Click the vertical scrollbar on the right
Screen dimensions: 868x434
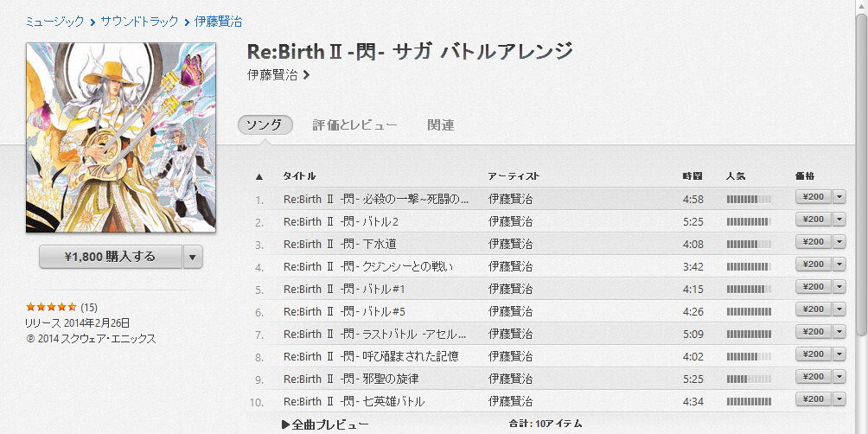860,173
